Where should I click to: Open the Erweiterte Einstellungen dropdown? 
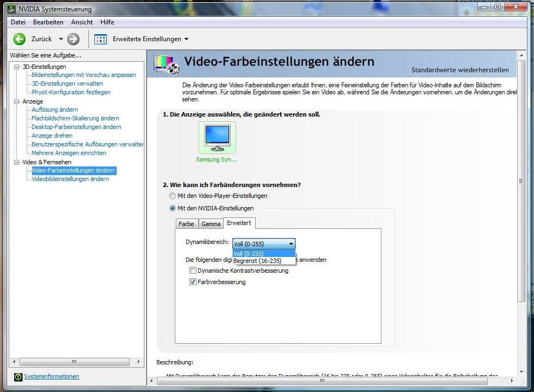[186, 39]
